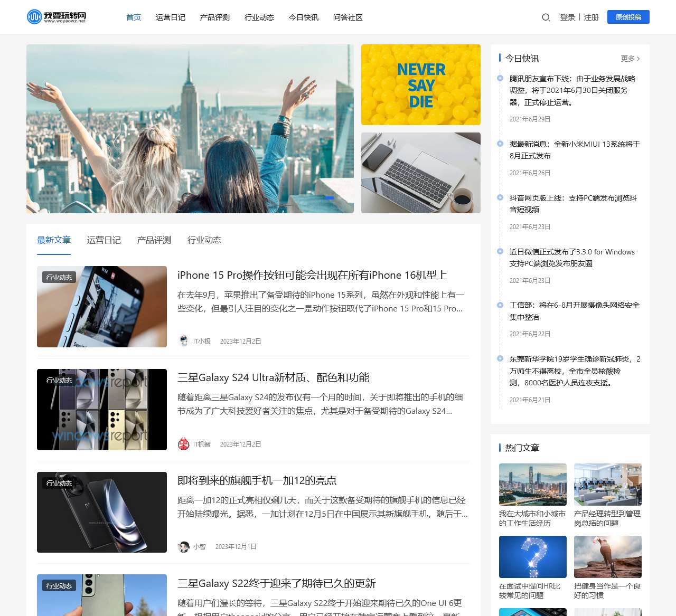Viewport: 676px width, 616px height.
Task: Open Galaxy S22 article thumbnail
Action: point(102,595)
